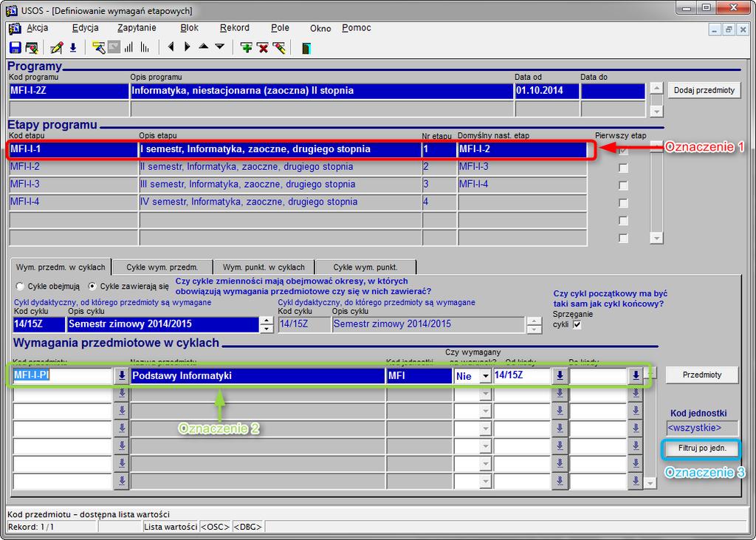Open the Edycja menu
The height and width of the screenshot is (540, 756).
pyautogui.click(x=86, y=28)
